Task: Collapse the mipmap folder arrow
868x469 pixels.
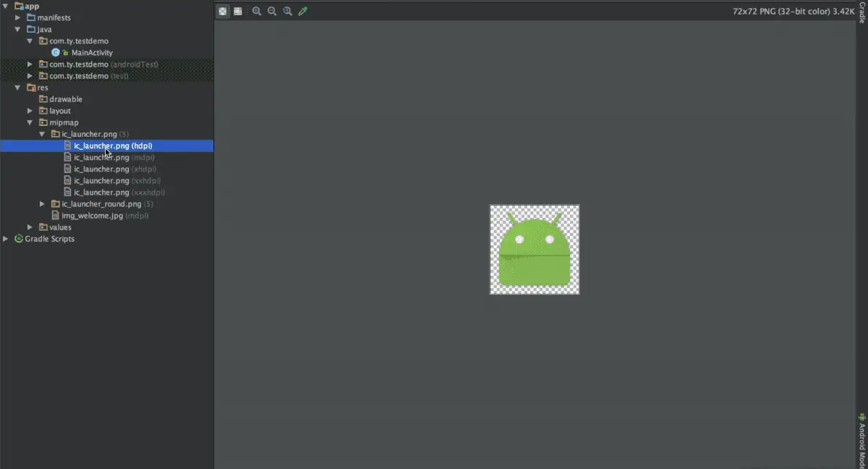Action: click(30, 122)
